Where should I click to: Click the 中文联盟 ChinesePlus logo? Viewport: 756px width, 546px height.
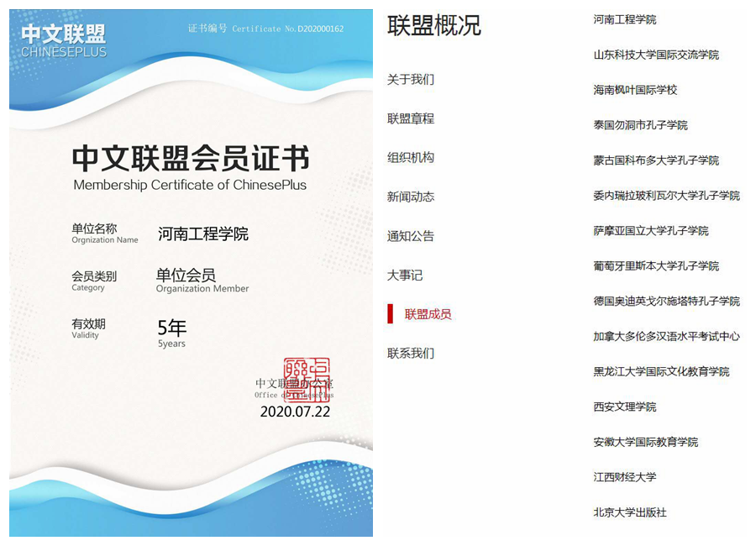tap(64, 41)
